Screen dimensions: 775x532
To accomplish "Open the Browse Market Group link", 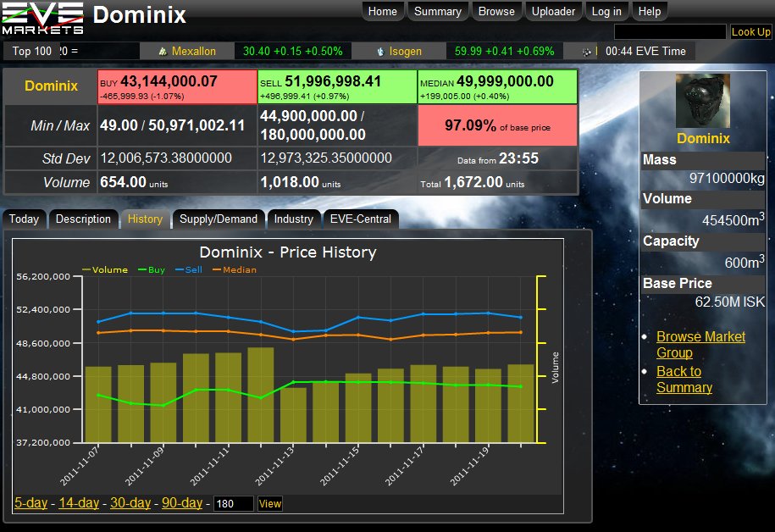I will [700, 345].
